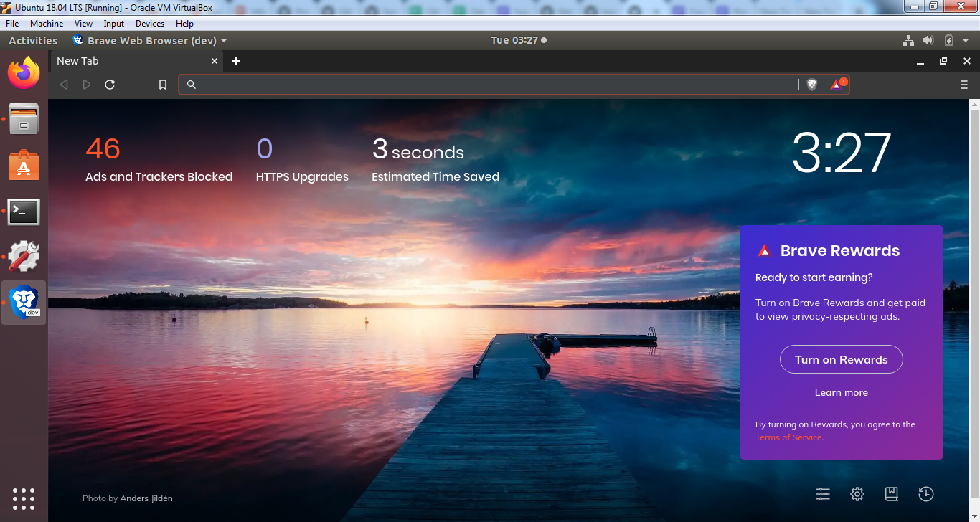Bookmark the page using the bookmark icon
This screenshot has width=980, height=522.
(x=163, y=85)
